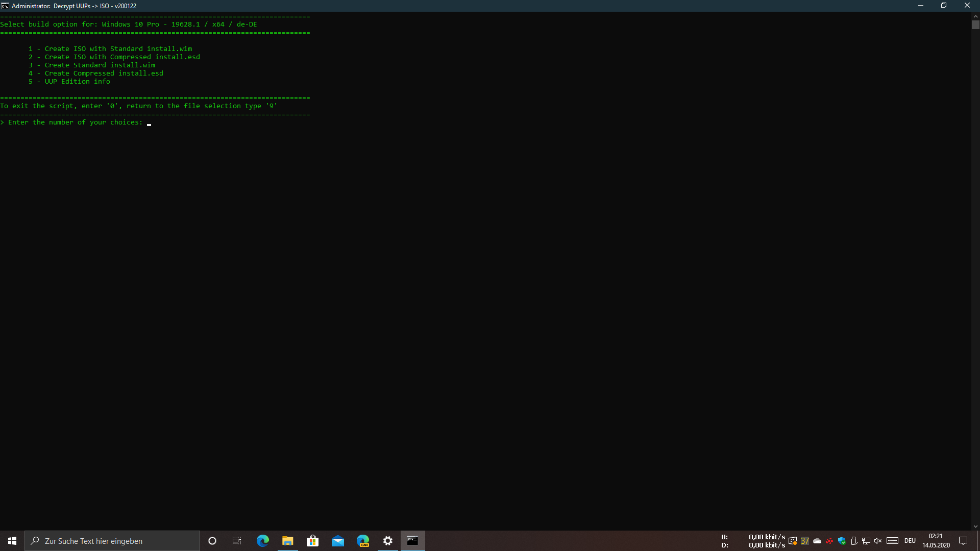Open Windows Security shield tray icon
980x551 pixels.
(842, 541)
